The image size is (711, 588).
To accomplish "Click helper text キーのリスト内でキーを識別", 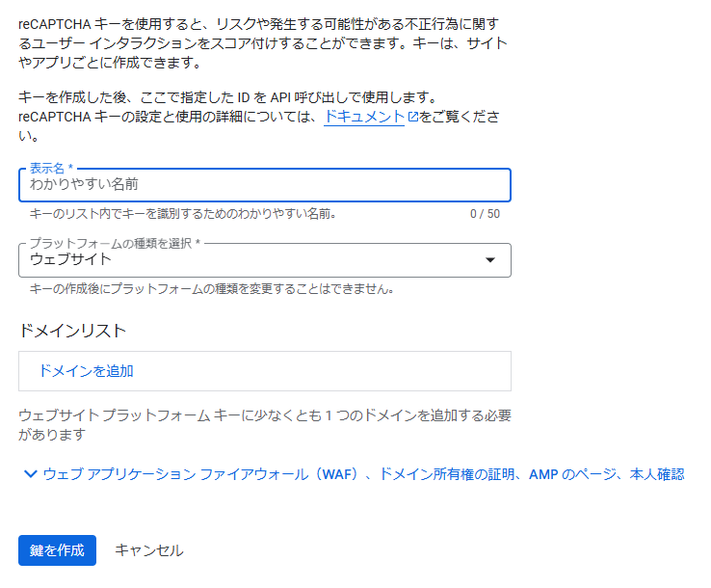I will click(183, 213).
